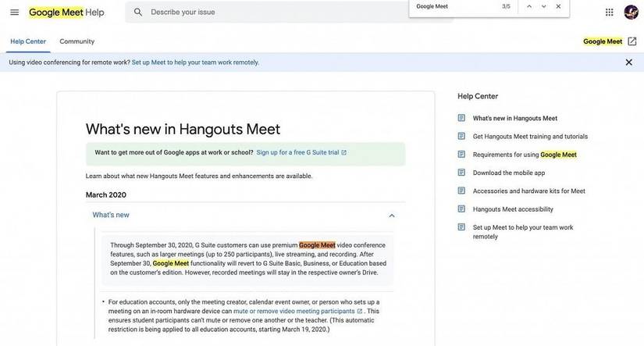This screenshot has height=346, width=644.
Task: Go to next find-in-page match
Action: (x=544, y=6)
